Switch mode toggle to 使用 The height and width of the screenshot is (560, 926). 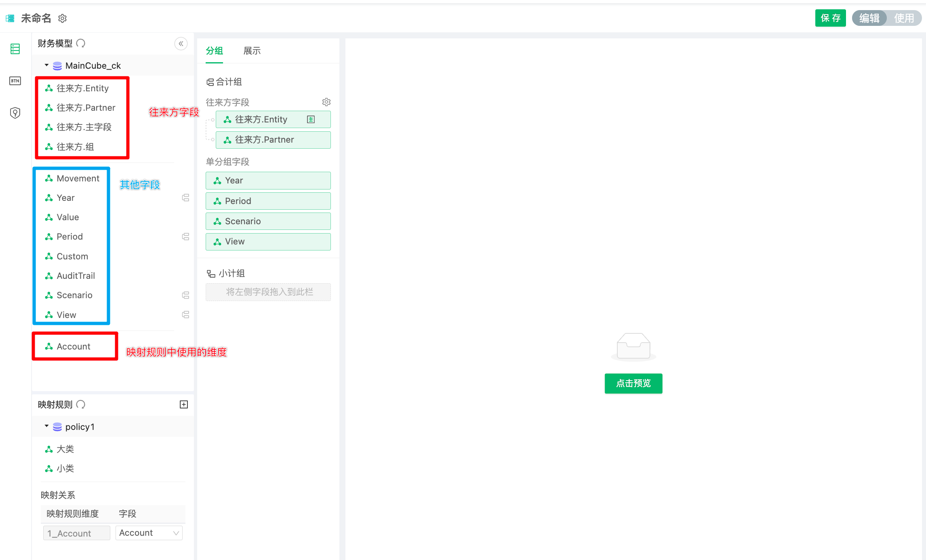coord(903,18)
